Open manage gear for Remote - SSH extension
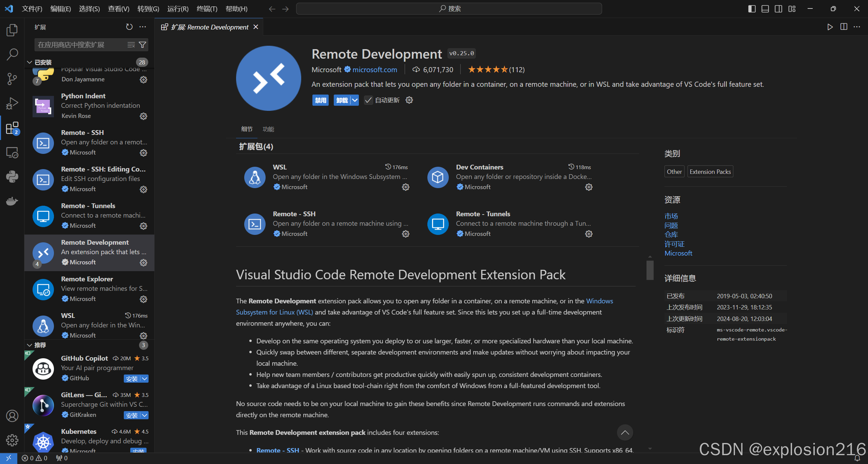Viewport: 868px width, 464px height. point(143,153)
